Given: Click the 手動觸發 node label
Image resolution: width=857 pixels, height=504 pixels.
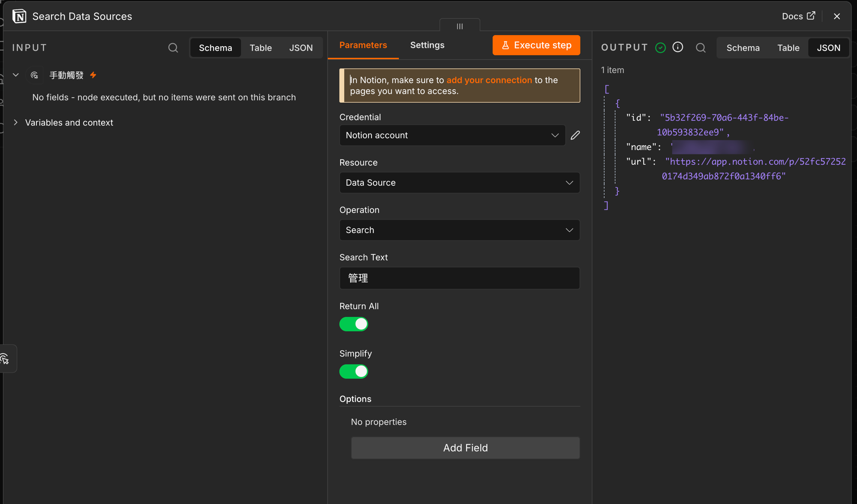Looking at the screenshot, I should 66,75.
